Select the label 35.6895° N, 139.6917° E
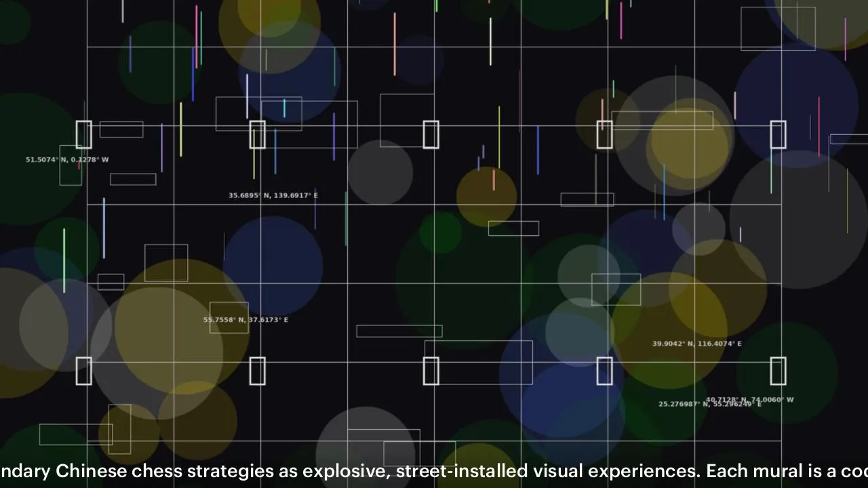 (273, 195)
